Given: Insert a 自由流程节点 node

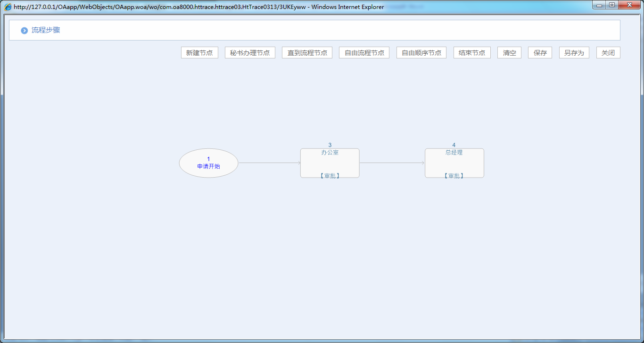Looking at the screenshot, I should coord(364,53).
